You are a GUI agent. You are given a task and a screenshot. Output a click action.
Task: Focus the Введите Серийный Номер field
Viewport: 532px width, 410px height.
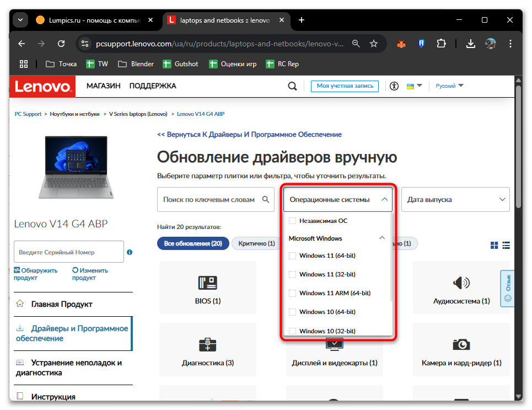coord(69,252)
